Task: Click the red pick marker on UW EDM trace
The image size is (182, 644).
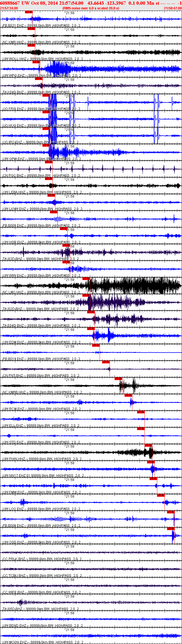Action: (x=91, y=329)
